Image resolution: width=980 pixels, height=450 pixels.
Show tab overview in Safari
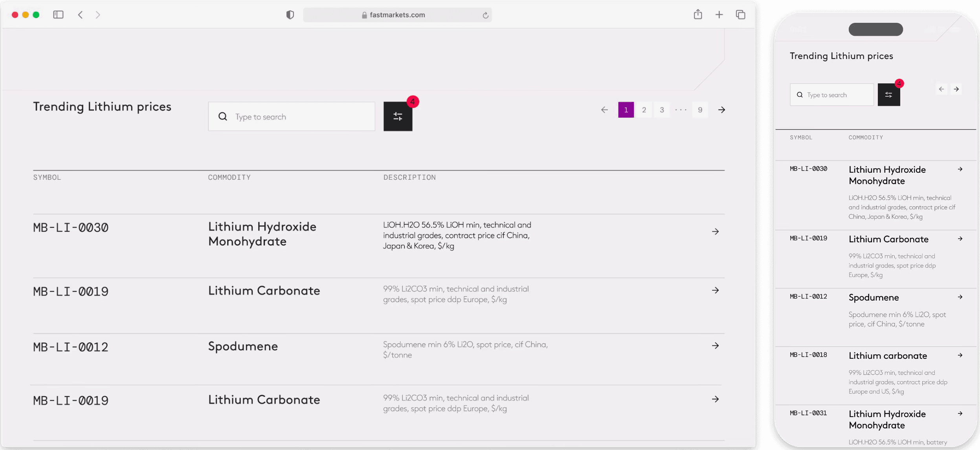click(x=740, y=15)
